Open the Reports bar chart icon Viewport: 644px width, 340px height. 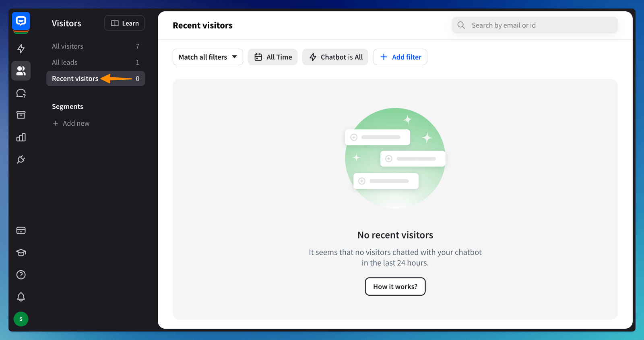pos(21,137)
